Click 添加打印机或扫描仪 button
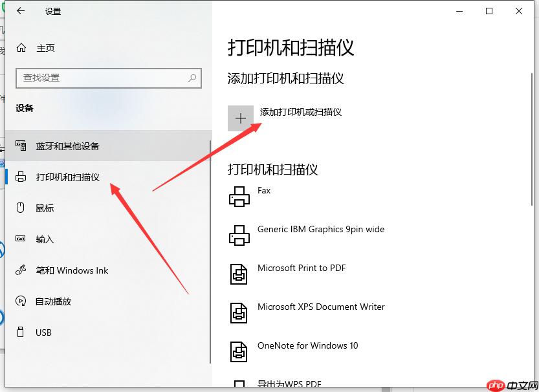The image size is (539, 392). [x=300, y=111]
